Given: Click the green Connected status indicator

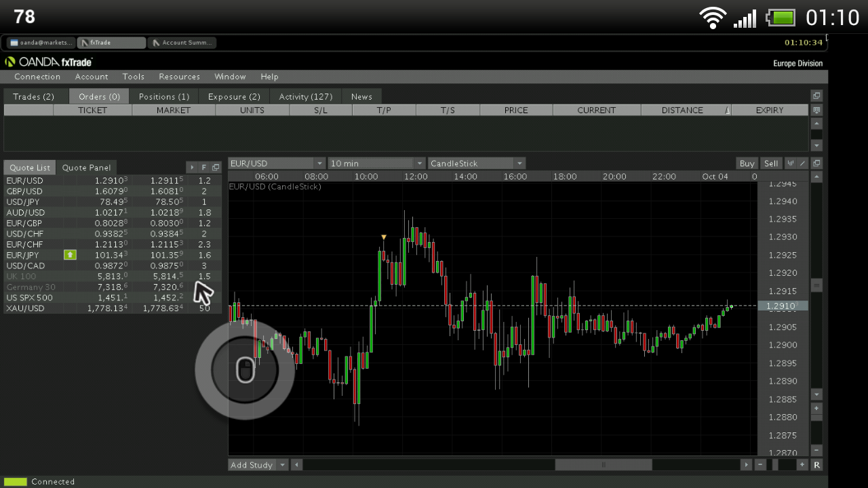Looking at the screenshot, I should click(16, 481).
